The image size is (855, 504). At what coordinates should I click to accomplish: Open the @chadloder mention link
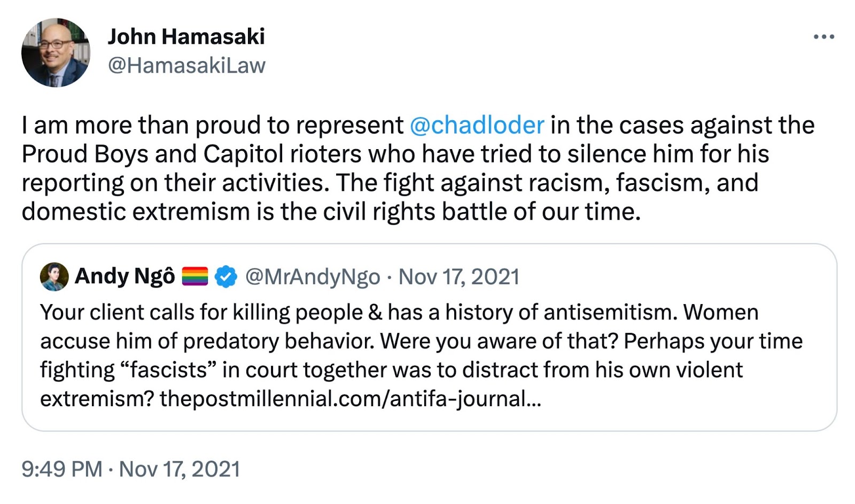(x=477, y=126)
